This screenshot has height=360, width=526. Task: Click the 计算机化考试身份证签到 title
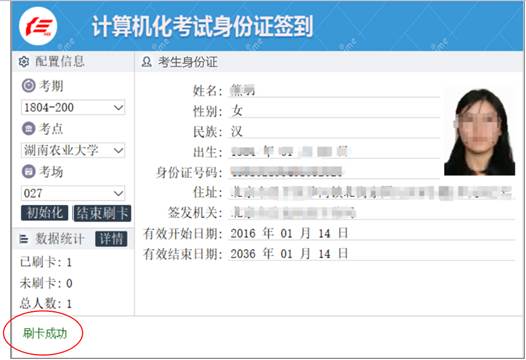(202, 26)
